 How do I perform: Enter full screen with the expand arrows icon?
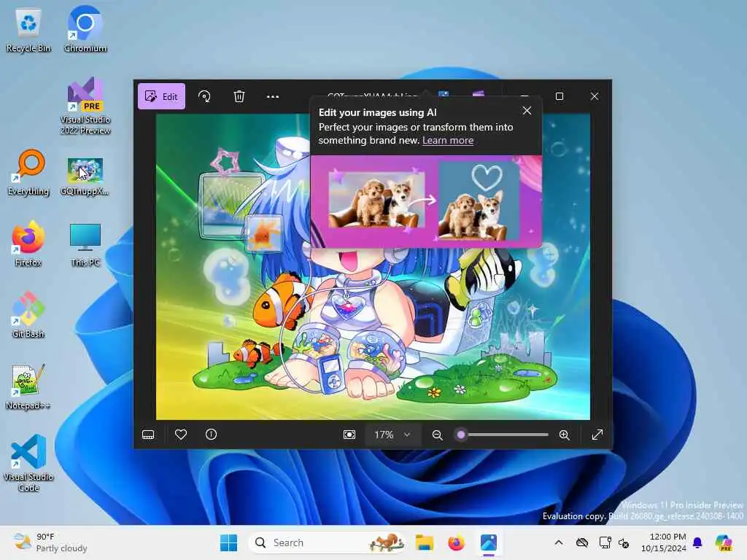tap(597, 435)
